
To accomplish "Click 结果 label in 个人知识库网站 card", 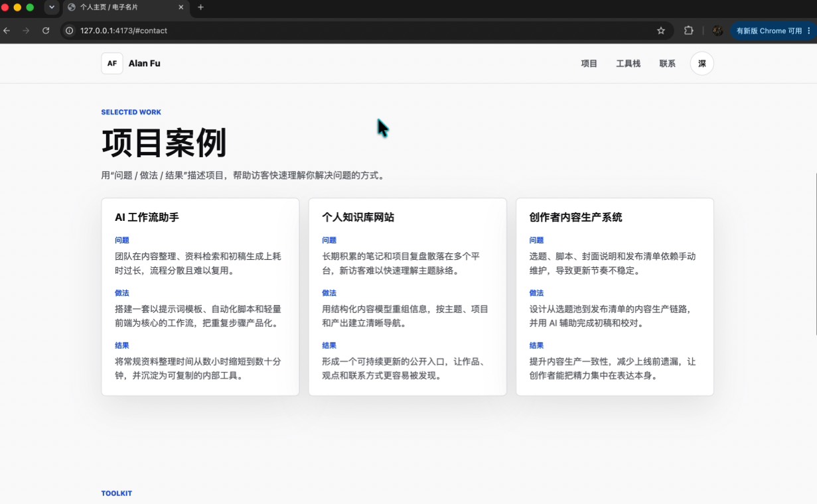I will click(329, 345).
